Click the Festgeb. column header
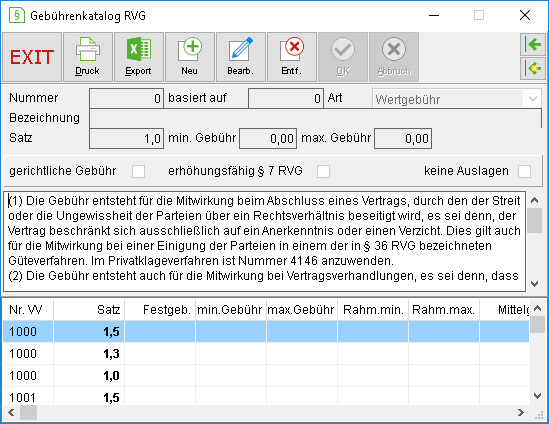Image resolution: width=550 pixels, height=424 pixels. click(x=160, y=310)
